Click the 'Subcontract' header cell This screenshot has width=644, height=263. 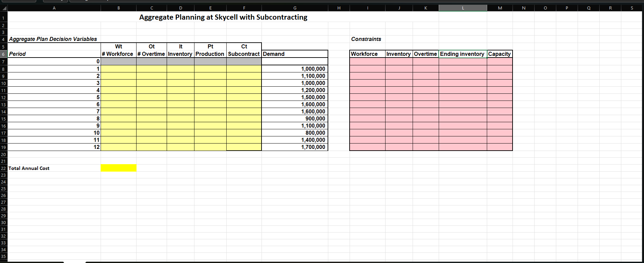pos(244,54)
